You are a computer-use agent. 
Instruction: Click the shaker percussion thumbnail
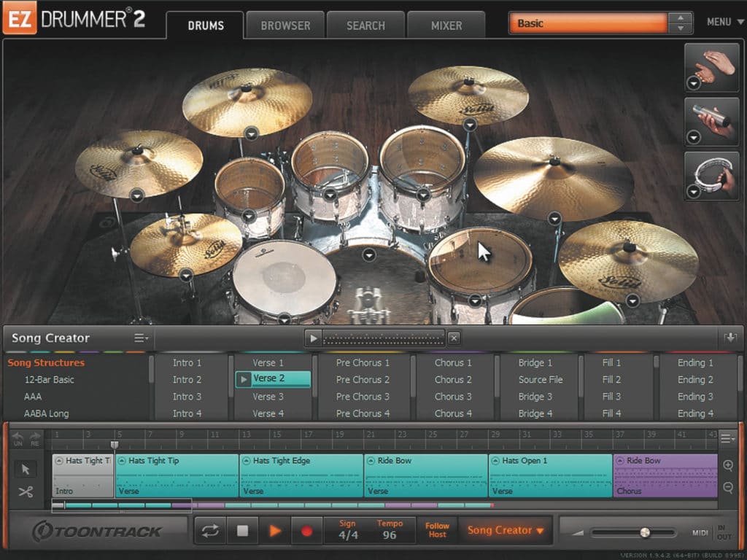pyautogui.click(x=712, y=122)
